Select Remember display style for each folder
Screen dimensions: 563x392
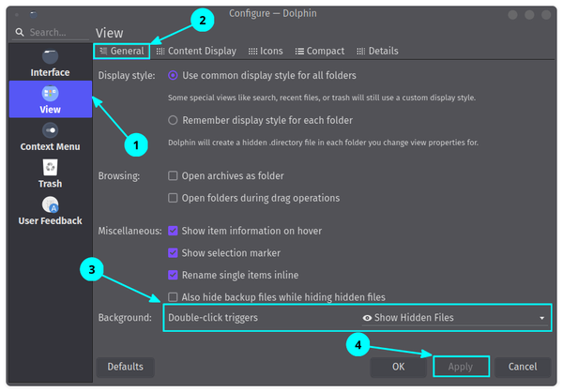click(173, 120)
